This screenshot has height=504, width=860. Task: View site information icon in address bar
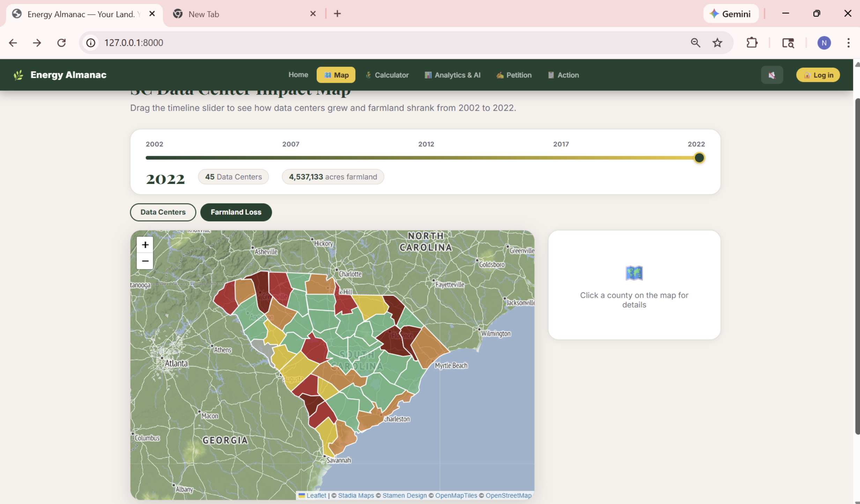point(91,43)
